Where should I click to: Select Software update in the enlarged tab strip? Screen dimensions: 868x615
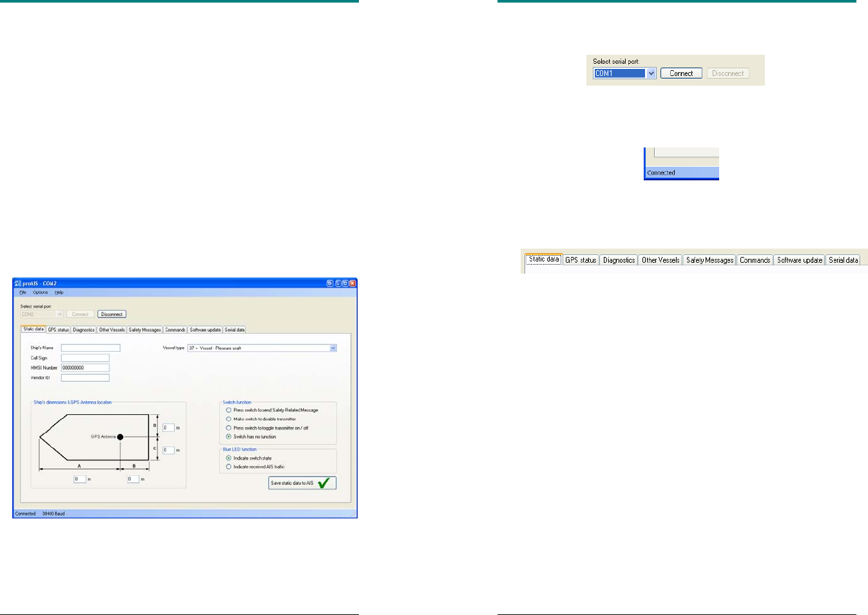point(800,260)
